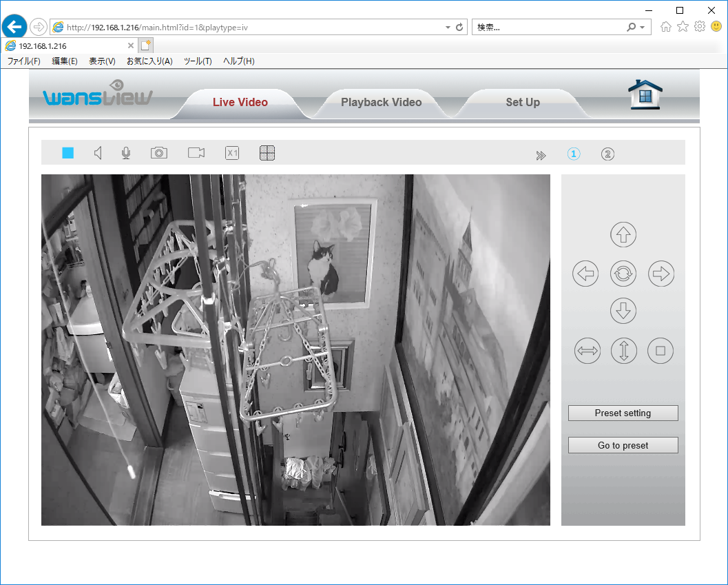Select the 192.168.1.216 browser tab
Image resolution: width=728 pixels, height=585 pixels.
tap(70, 45)
